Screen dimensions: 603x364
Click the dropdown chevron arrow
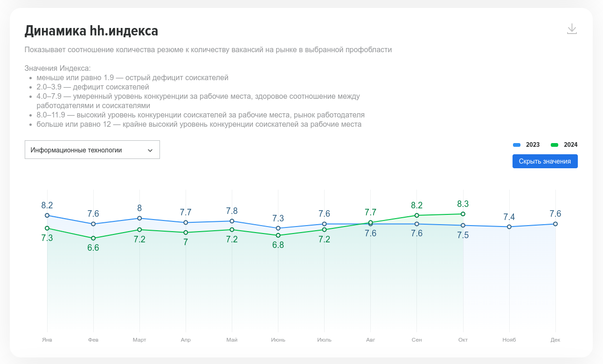pos(150,150)
